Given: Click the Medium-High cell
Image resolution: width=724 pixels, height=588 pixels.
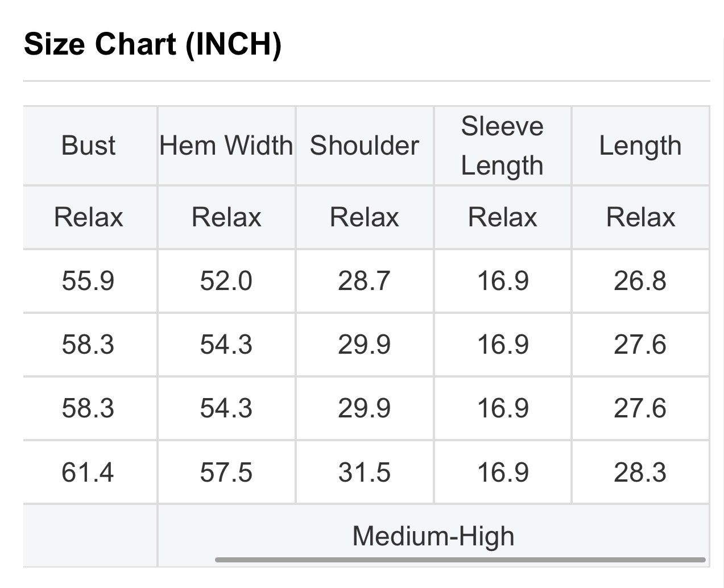Looking at the screenshot, I should pos(433,536).
